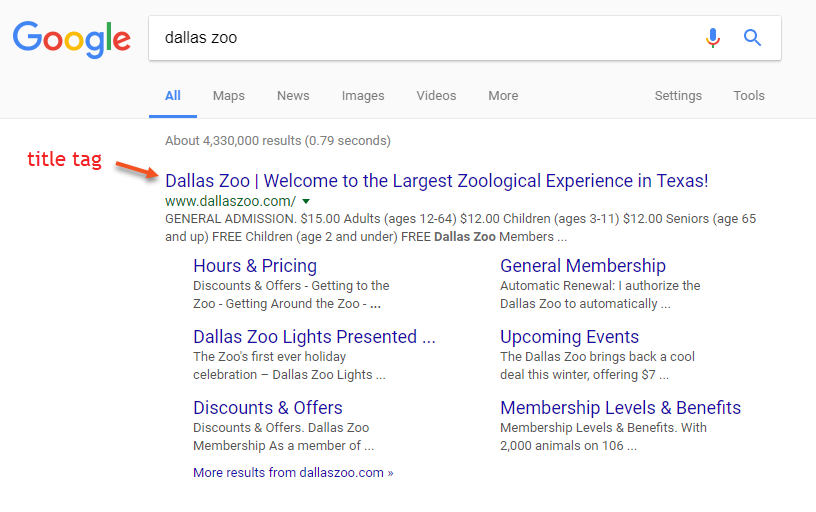The width and height of the screenshot is (816, 512).
Task: Visit the Dallas Zoo Lights Presented link
Action: (314, 337)
